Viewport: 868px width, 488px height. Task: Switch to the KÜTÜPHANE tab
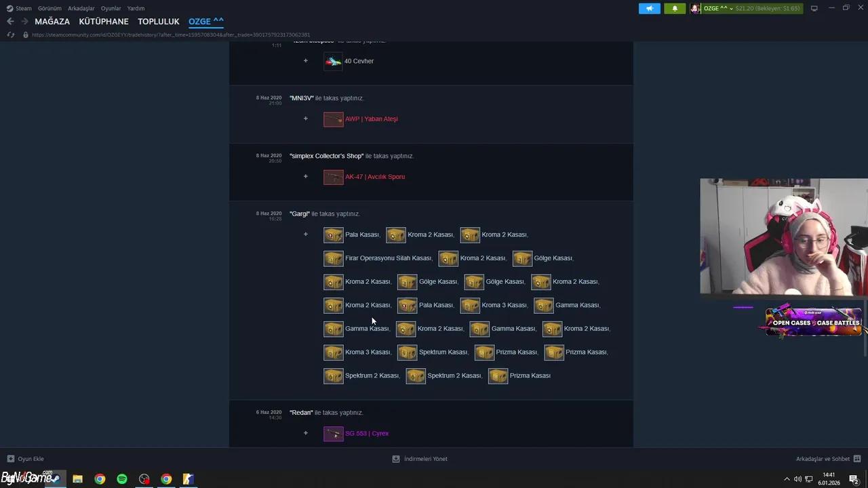point(104,22)
